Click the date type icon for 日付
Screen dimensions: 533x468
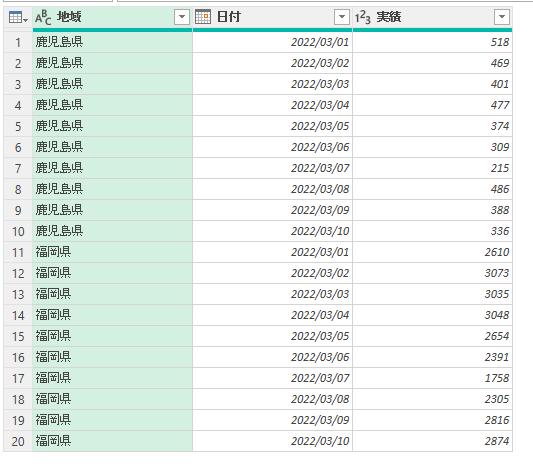[x=203, y=17]
